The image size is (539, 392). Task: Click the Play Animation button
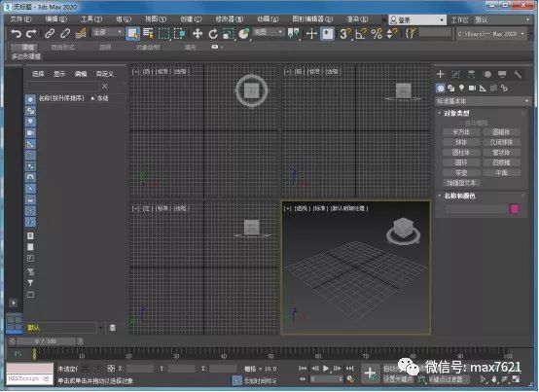click(x=326, y=369)
